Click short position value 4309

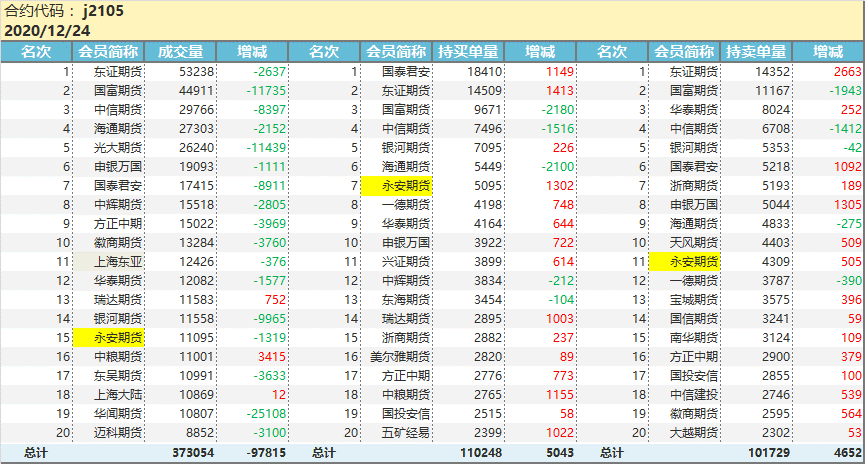pos(776,262)
